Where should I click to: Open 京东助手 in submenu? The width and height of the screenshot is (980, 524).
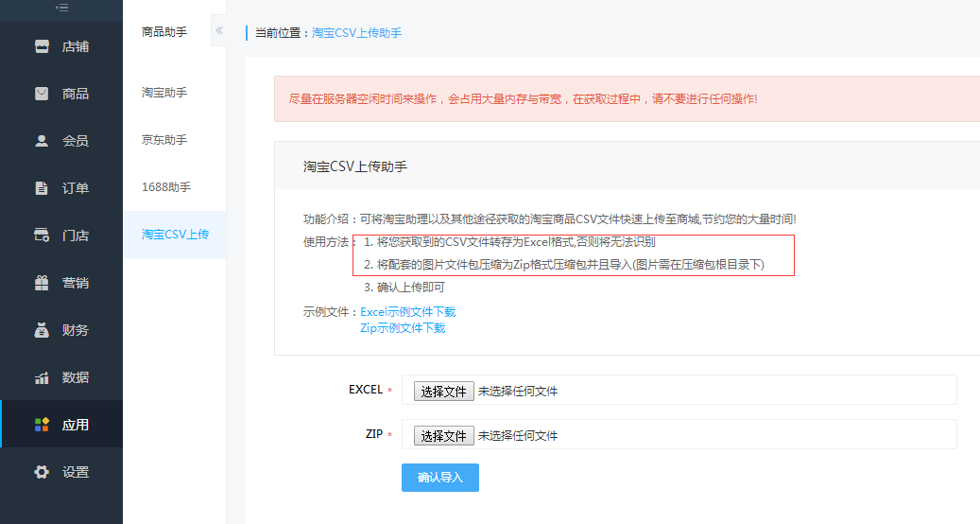pyautogui.click(x=163, y=140)
